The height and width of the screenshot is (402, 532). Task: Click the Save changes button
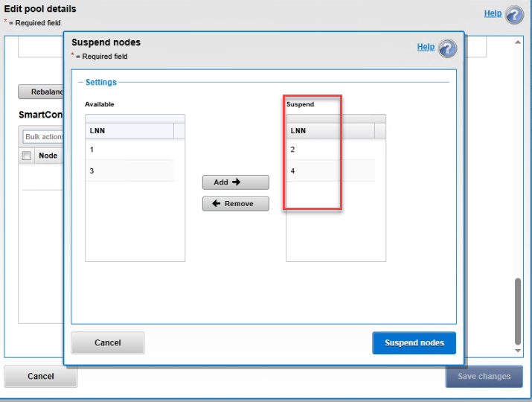484,377
